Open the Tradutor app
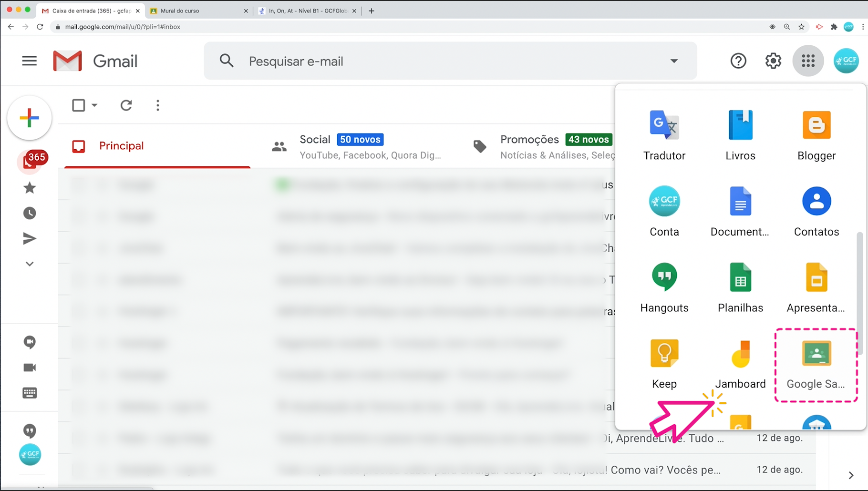 (x=664, y=136)
